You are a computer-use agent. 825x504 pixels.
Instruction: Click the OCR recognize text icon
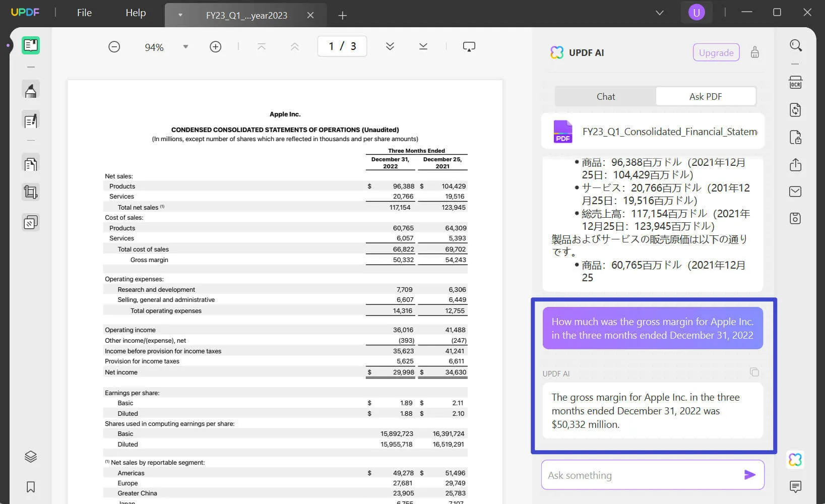point(795,83)
